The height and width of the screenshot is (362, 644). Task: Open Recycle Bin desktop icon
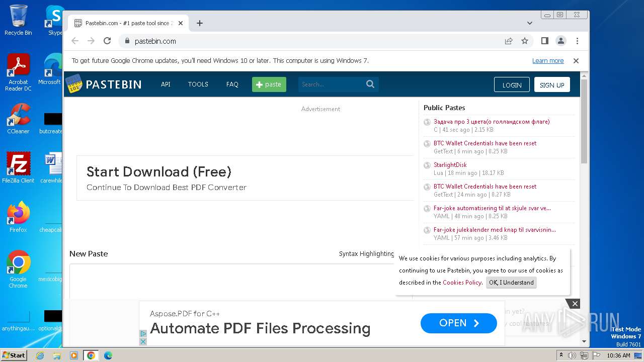[18, 21]
